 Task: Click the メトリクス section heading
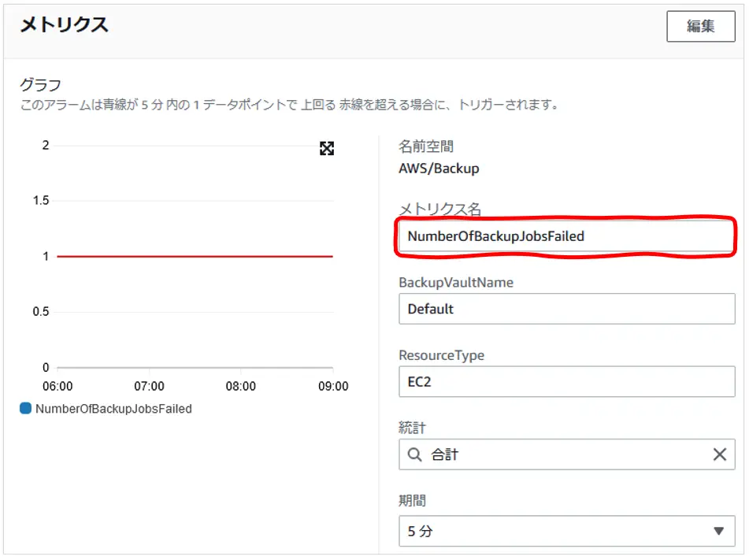(x=65, y=24)
